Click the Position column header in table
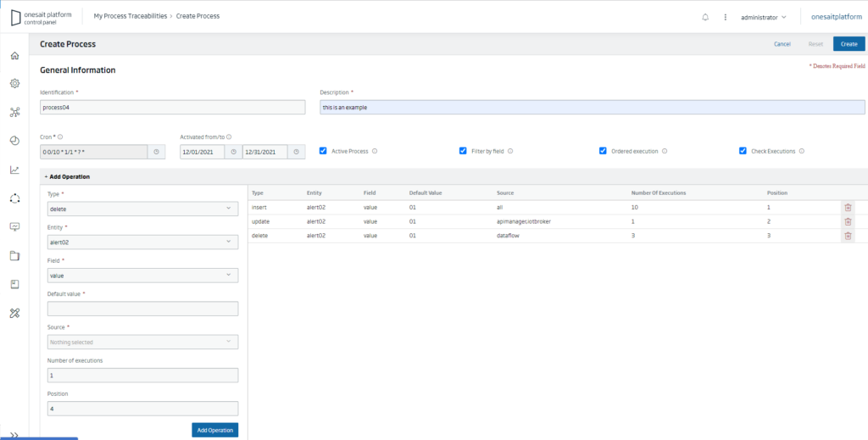The height and width of the screenshot is (440, 868). (777, 193)
